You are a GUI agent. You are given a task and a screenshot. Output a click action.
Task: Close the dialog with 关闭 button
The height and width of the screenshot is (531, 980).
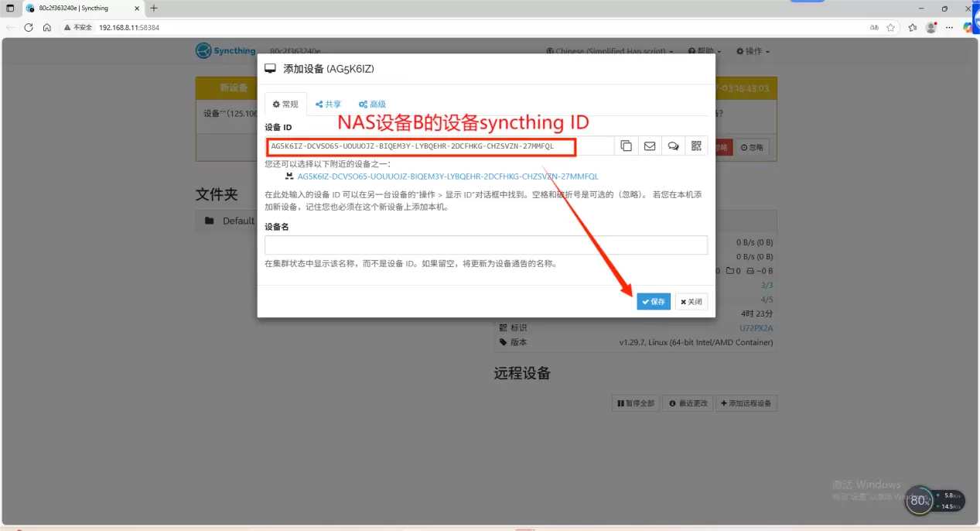(691, 302)
